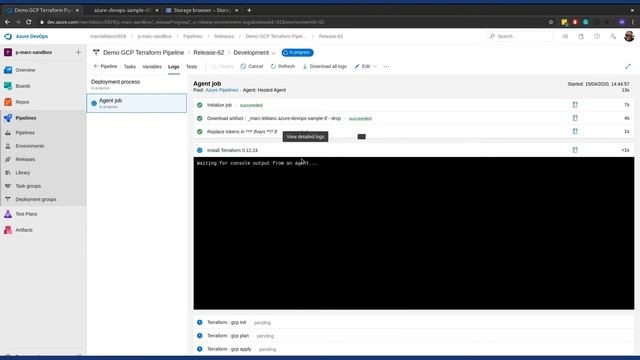Switch to the Tests tab
The height and width of the screenshot is (360, 640).
191,67
